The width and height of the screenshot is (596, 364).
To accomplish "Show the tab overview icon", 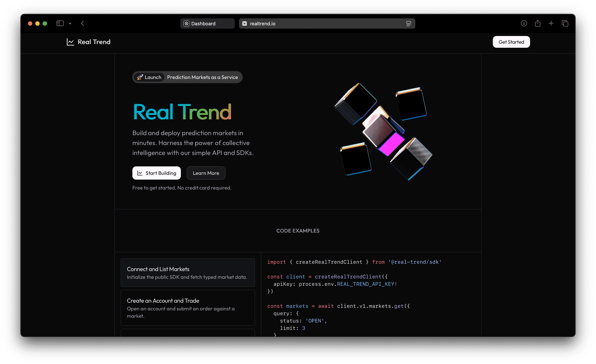I will click(565, 23).
